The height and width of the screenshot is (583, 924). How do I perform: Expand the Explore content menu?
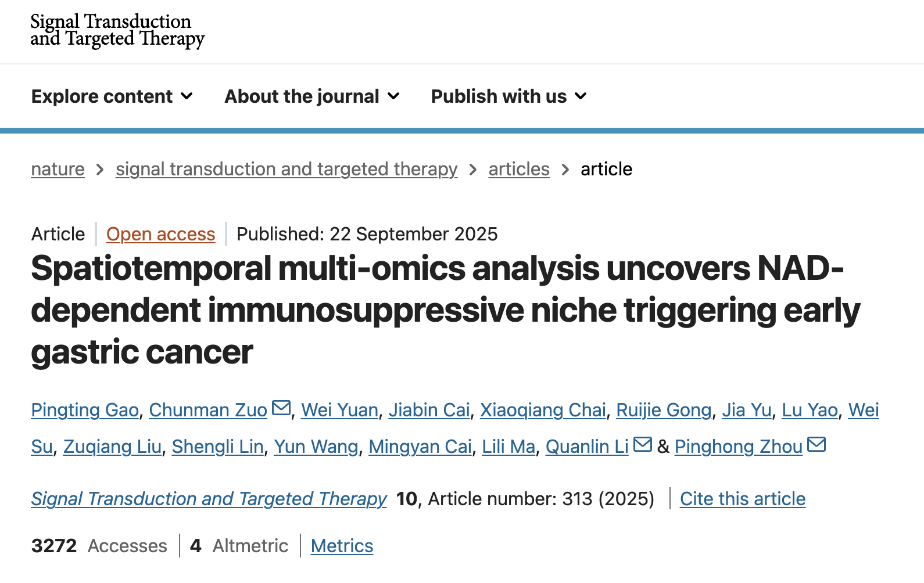click(x=112, y=96)
